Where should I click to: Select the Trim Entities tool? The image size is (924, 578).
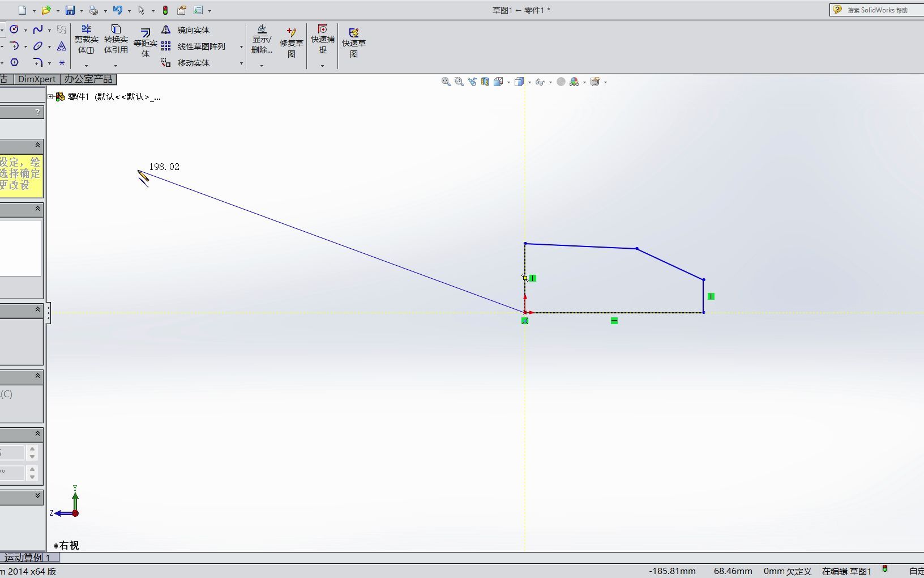(x=86, y=40)
